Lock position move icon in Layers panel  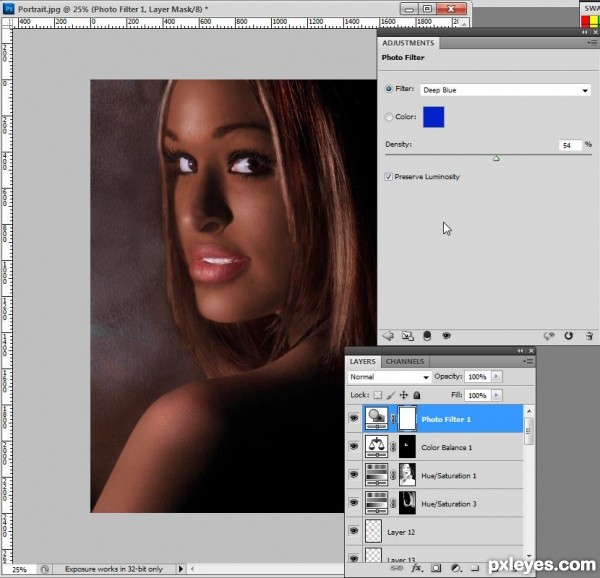tap(404, 395)
